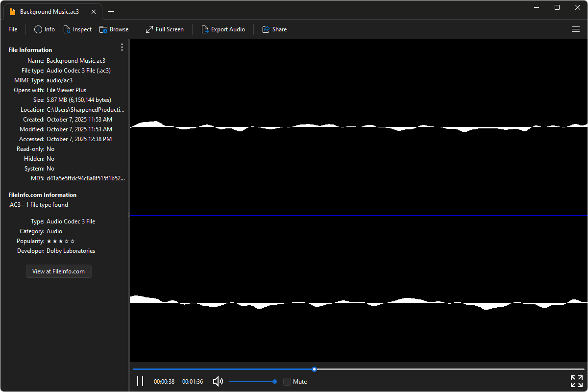Open the Inspect tool

pos(77,29)
